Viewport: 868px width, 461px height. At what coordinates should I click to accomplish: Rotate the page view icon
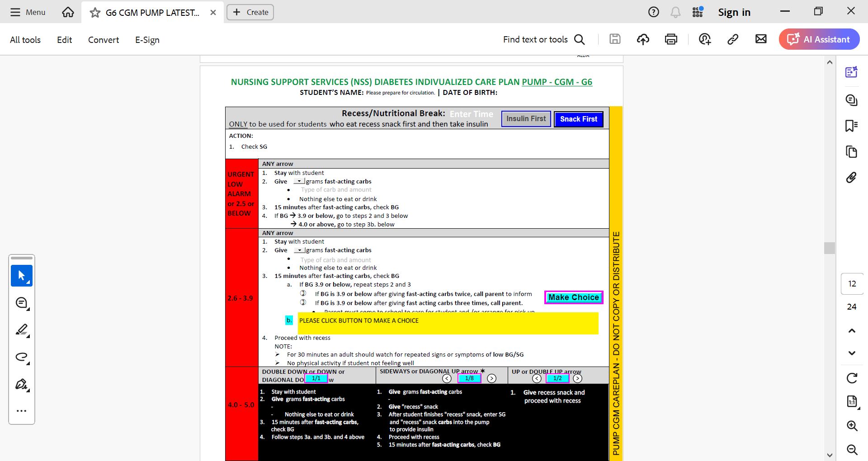[x=852, y=378]
